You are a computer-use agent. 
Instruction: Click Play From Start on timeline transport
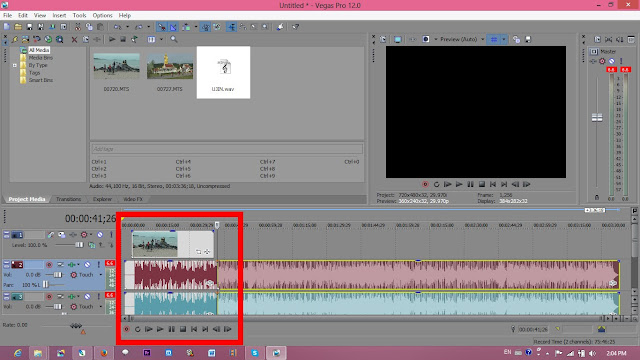click(149, 329)
